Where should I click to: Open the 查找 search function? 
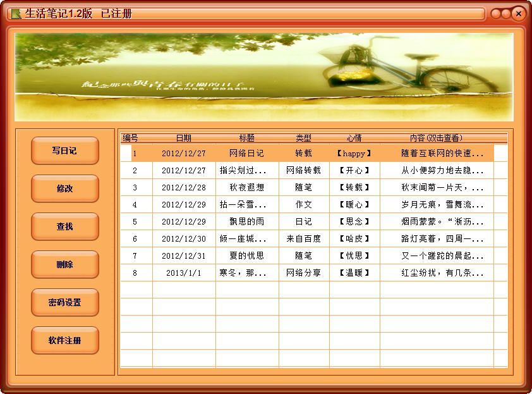click(x=64, y=226)
